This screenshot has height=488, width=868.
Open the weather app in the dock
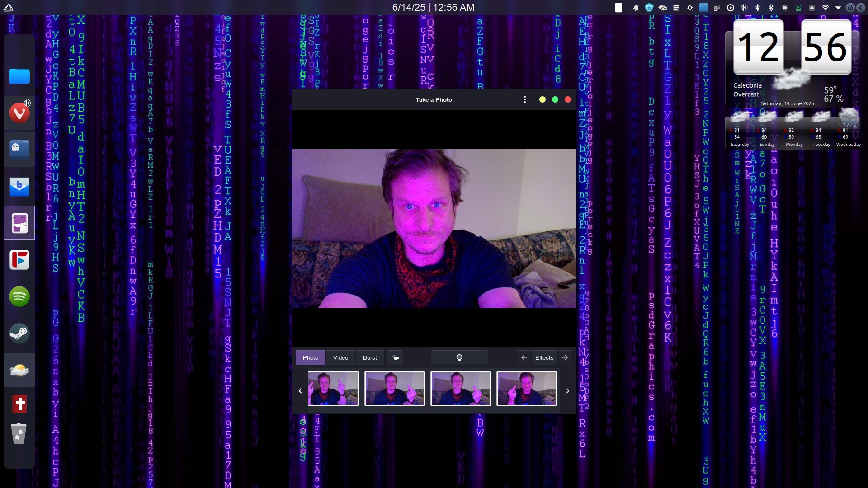point(19,370)
